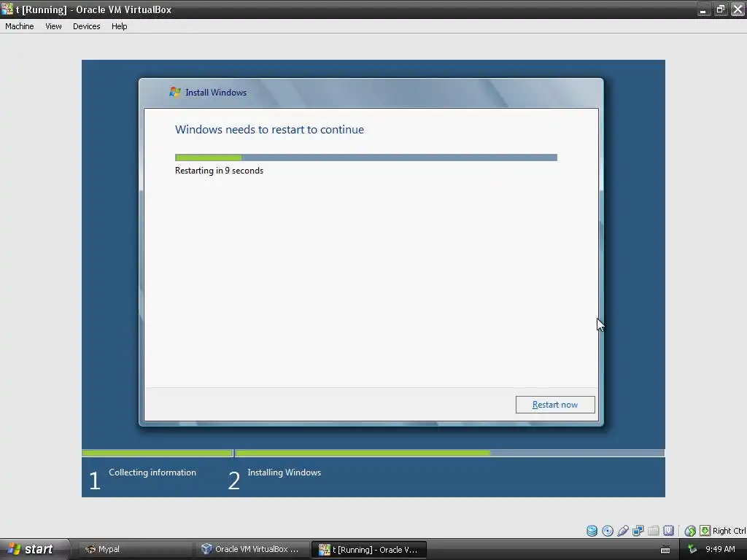Minimize the VirtualBox VM window

[x=703, y=9]
